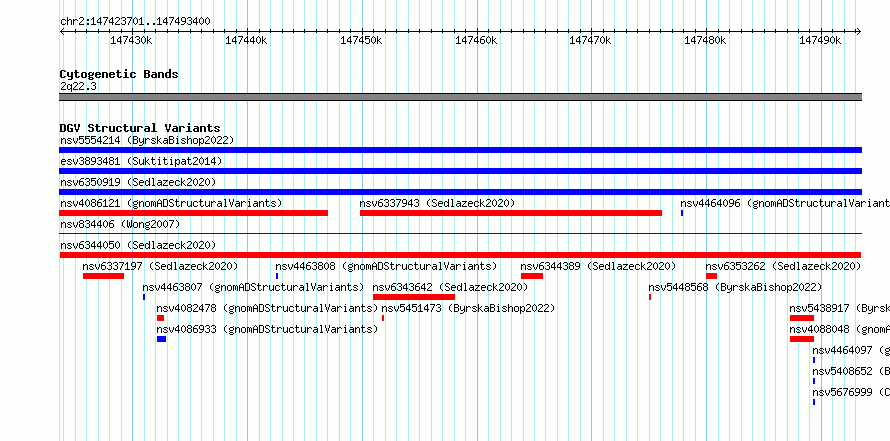
Task: Select the small red bar under nsv4082478
Action: tap(161, 318)
